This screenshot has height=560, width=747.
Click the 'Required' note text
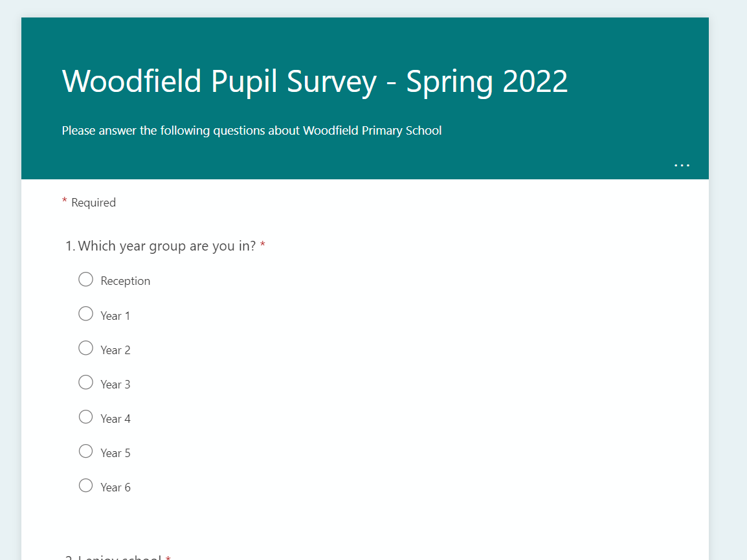[x=93, y=203]
